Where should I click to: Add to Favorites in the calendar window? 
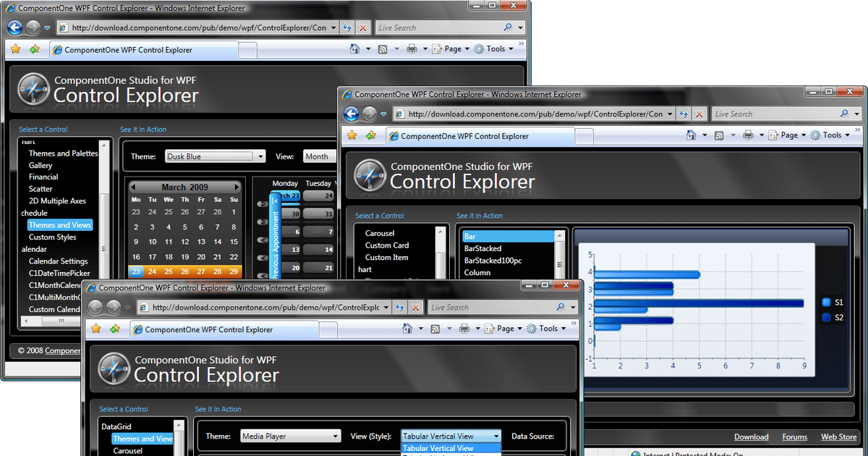point(34,49)
